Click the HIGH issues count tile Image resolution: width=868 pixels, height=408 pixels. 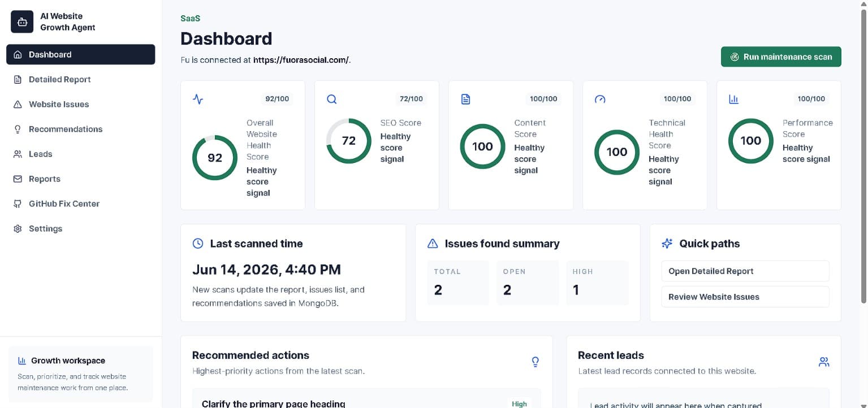click(x=597, y=283)
